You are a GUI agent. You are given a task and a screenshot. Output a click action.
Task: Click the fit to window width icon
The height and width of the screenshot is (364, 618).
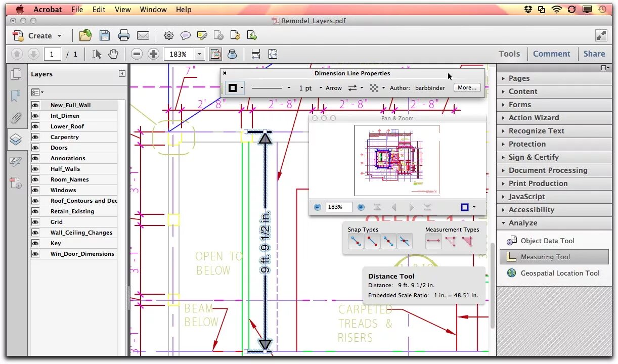(x=273, y=54)
